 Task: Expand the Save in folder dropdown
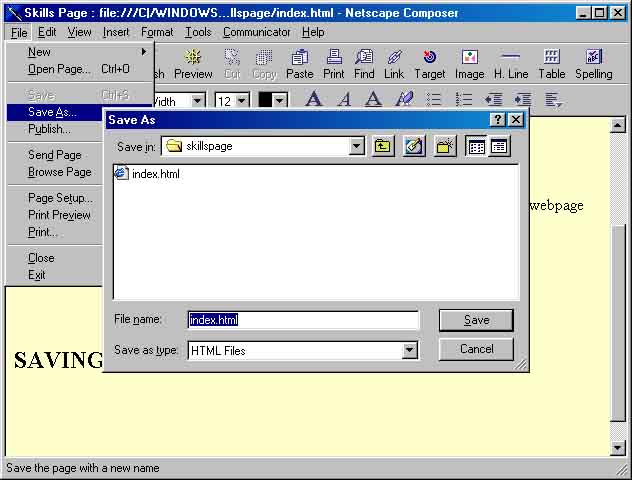click(356, 146)
